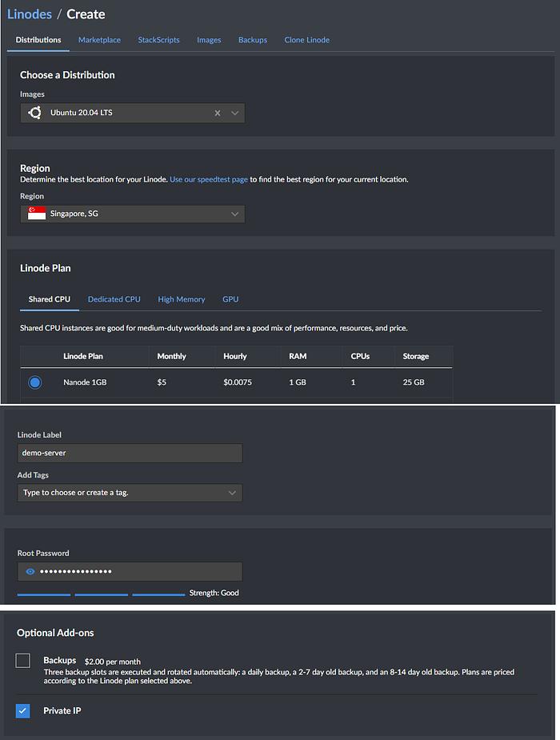This screenshot has width=560, height=740.
Task: Click the Monthly column header
Action: click(172, 356)
